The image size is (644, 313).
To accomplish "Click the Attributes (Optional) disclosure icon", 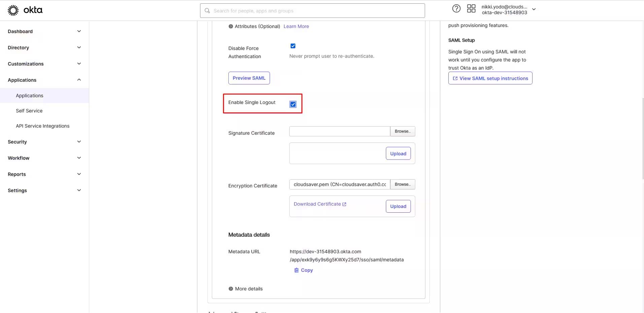I will tap(231, 27).
